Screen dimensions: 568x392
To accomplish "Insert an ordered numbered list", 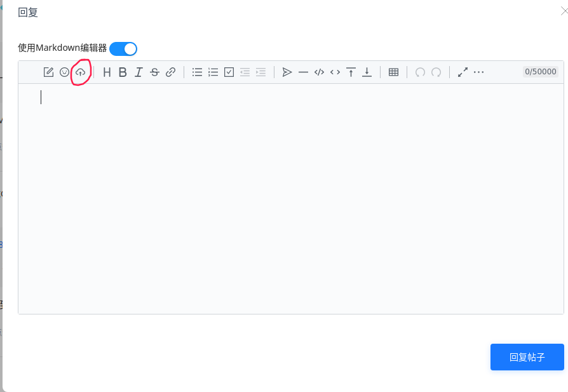I will 213,72.
